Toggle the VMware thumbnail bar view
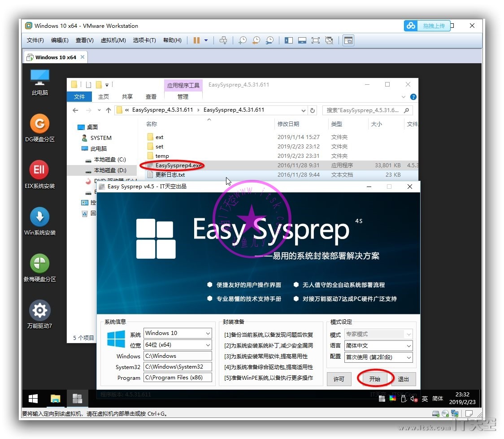The image size is (504, 439). 302,40
